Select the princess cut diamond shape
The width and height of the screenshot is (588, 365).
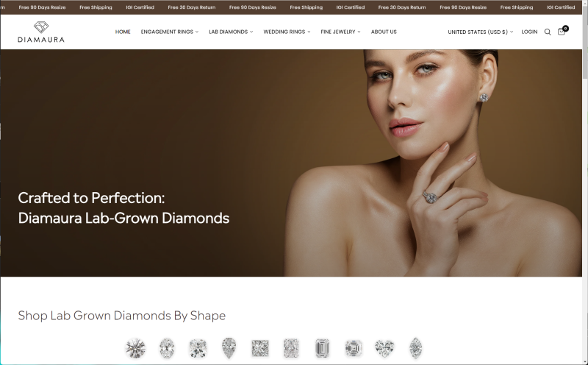(x=260, y=348)
